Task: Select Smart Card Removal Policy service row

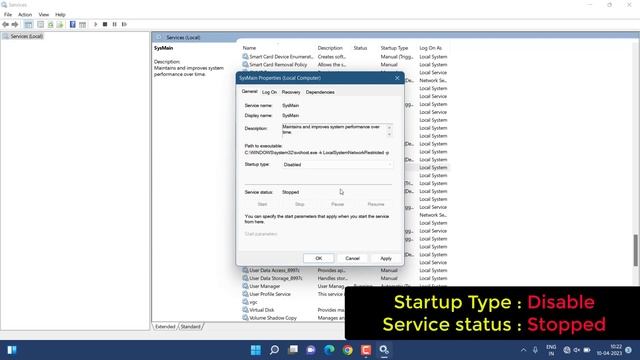Action: coord(345,64)
